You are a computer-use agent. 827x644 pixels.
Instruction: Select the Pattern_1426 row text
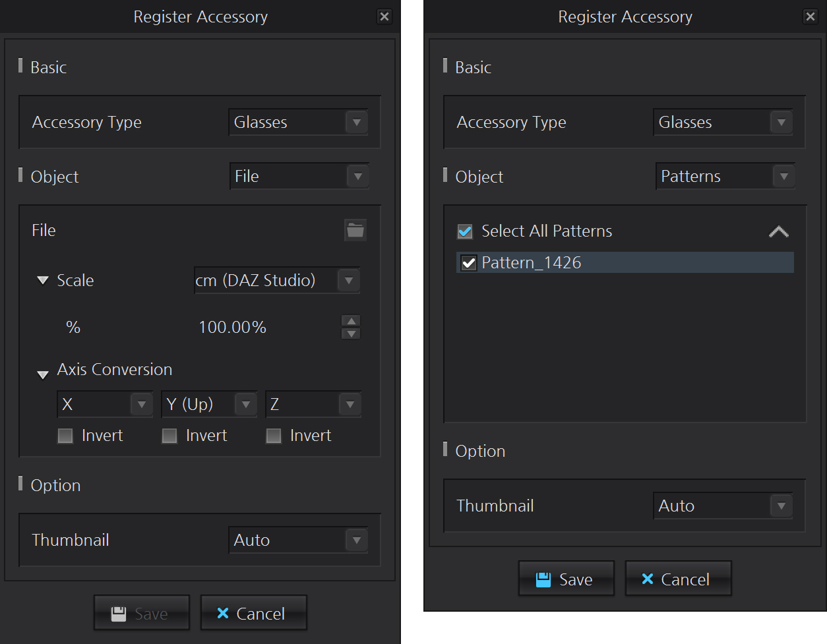coord(532,262)
